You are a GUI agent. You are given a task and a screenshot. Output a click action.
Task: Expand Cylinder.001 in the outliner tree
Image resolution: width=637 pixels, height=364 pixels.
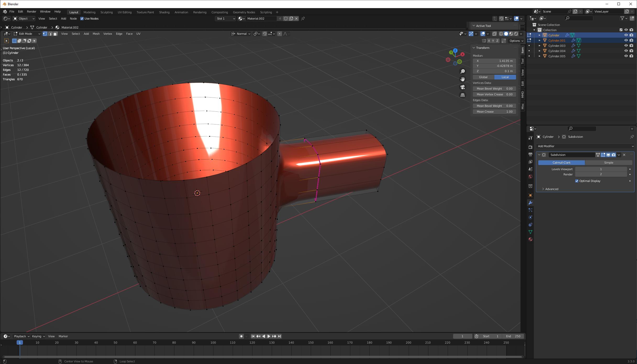coord(539,41)
